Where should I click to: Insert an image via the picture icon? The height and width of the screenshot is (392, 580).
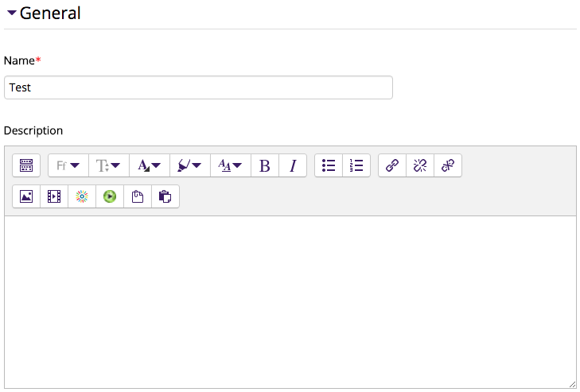click(26, 196)
